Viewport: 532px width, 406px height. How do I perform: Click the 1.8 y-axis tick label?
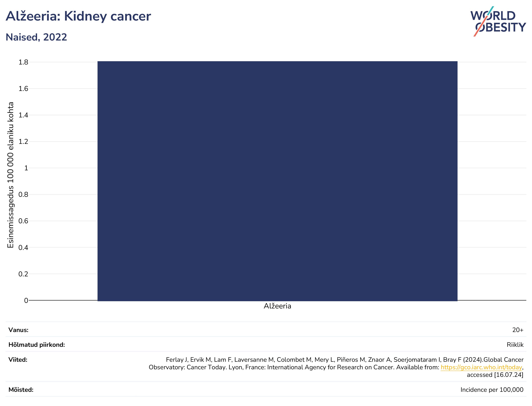click(23, 62)
